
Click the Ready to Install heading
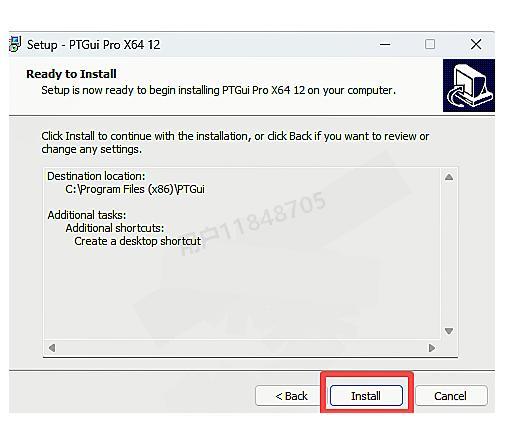click(71, 74)
